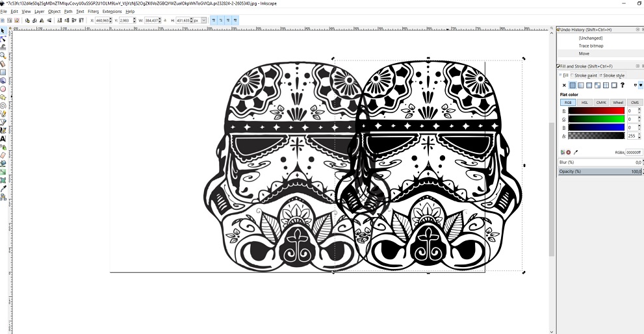Image resolution: width=644 pixels, height=334 pixels.
Task: Click the Red channel color slider
Action: 597,111
